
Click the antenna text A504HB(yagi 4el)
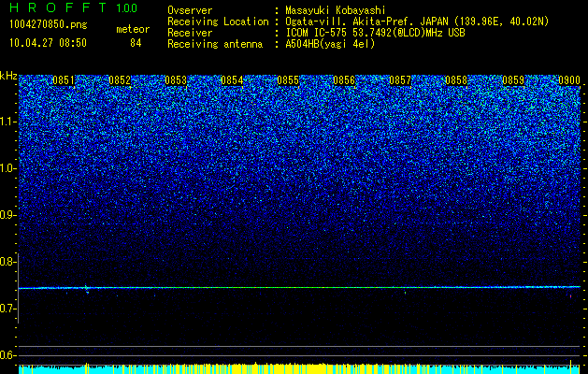tap(330, 44)
